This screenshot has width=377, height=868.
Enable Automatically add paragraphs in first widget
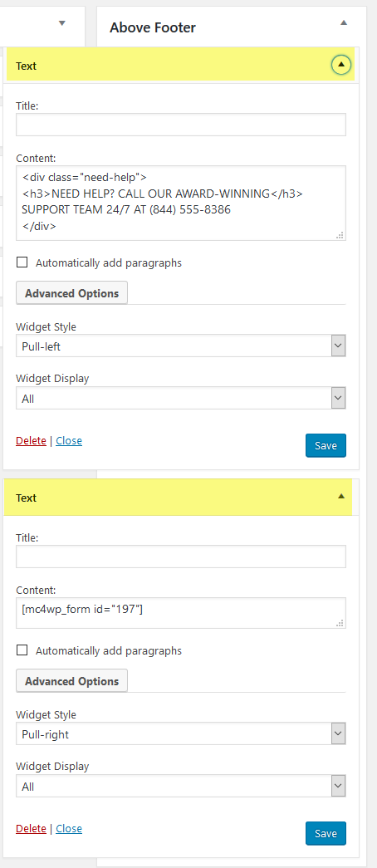pyautogui.click(x=22, y=262)
